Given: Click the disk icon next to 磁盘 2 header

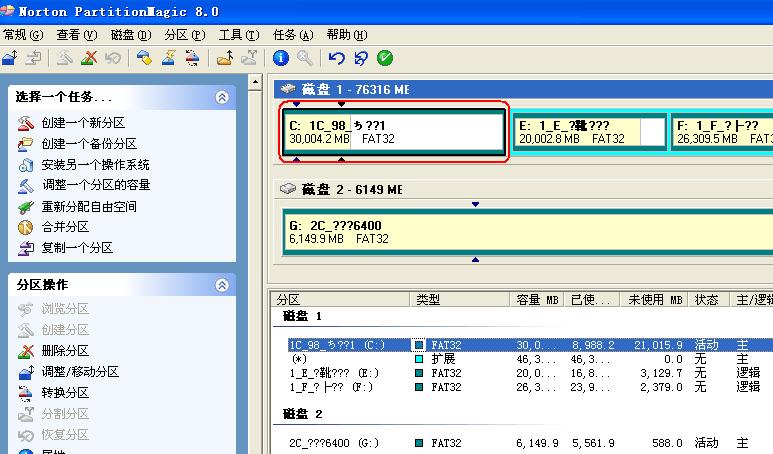Looking at the screenshot, I should (288, 189).
